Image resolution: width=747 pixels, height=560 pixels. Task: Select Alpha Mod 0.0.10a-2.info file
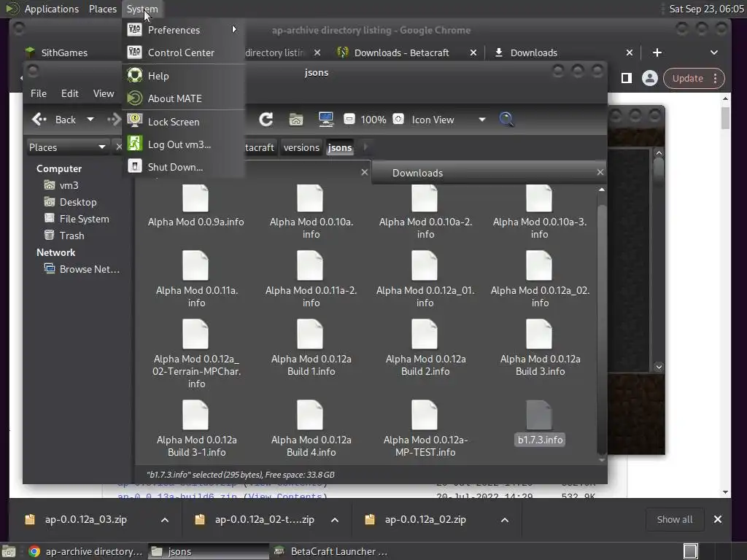425,212
